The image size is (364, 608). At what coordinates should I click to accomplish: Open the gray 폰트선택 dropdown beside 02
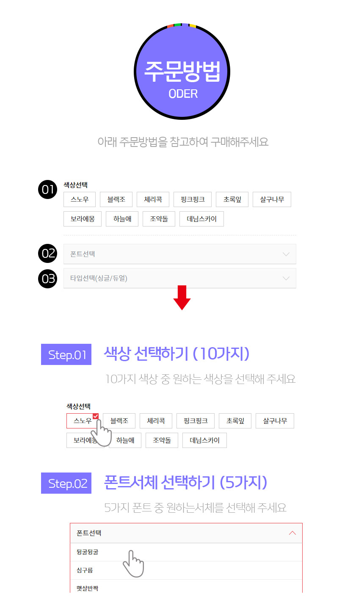[179, 254]
